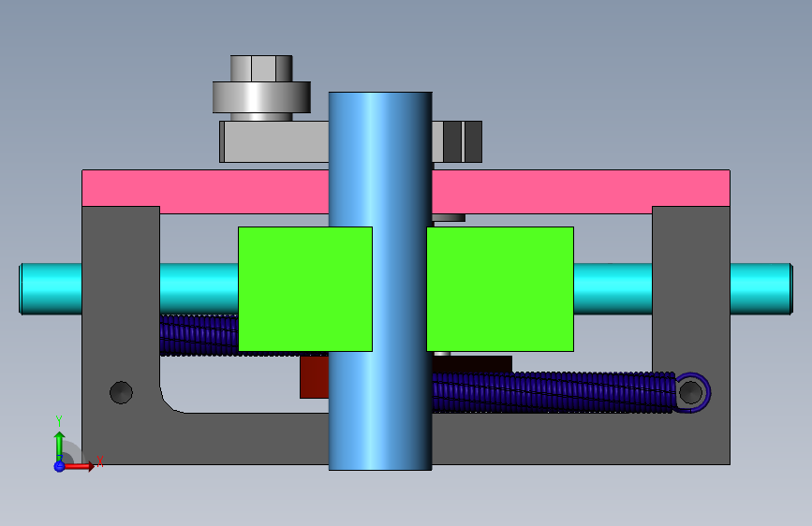Click the blue Z axis ball of the triad
812x526 pixels.
pos(60,466)
